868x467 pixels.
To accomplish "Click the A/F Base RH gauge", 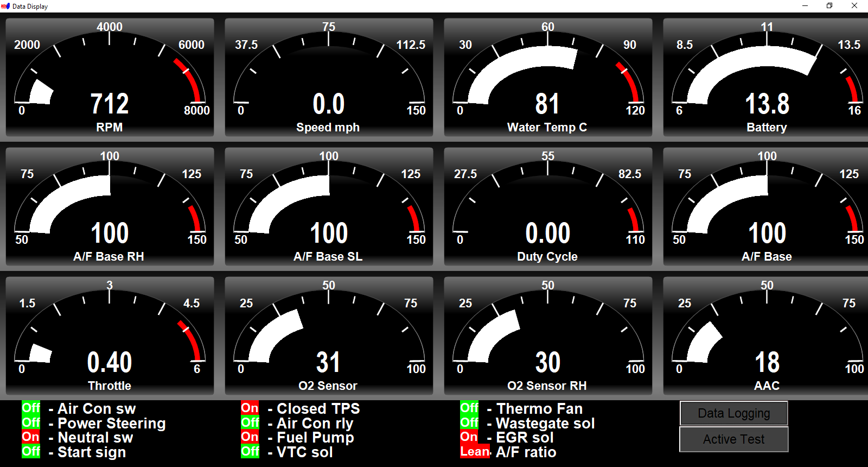I will [x=110, y=207].
